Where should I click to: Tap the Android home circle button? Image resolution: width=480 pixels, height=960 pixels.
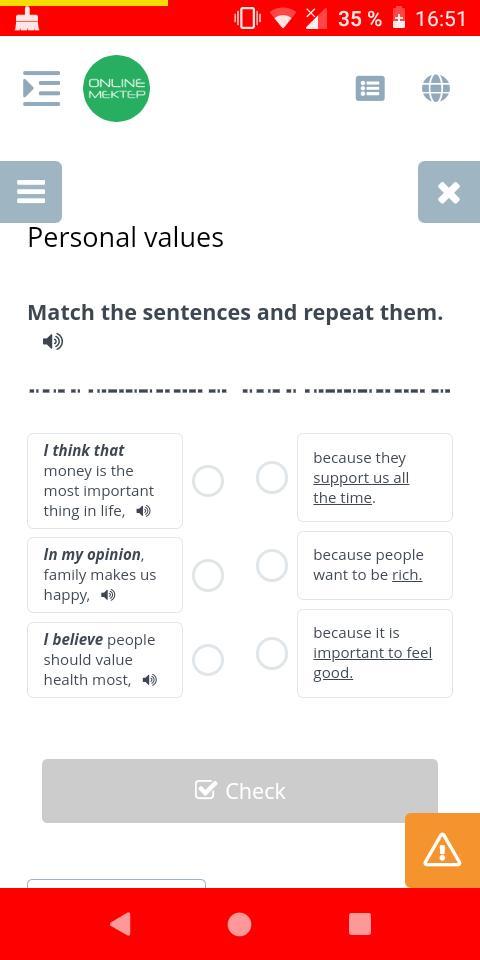tap(239, 924)
